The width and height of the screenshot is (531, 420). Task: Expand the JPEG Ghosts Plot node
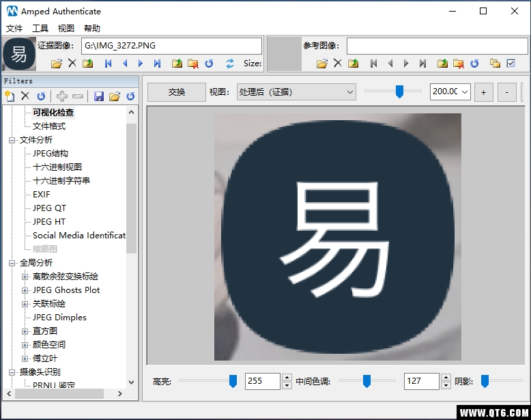pos(25,290)
